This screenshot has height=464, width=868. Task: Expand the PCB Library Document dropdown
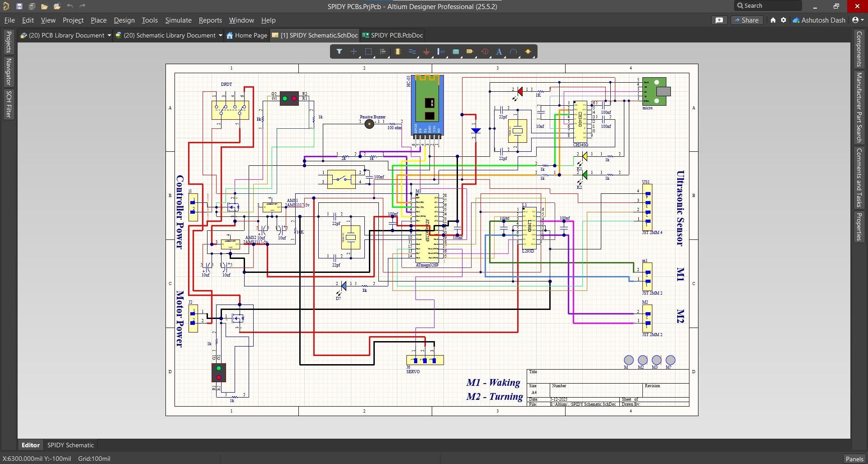(x=109, y=35)
